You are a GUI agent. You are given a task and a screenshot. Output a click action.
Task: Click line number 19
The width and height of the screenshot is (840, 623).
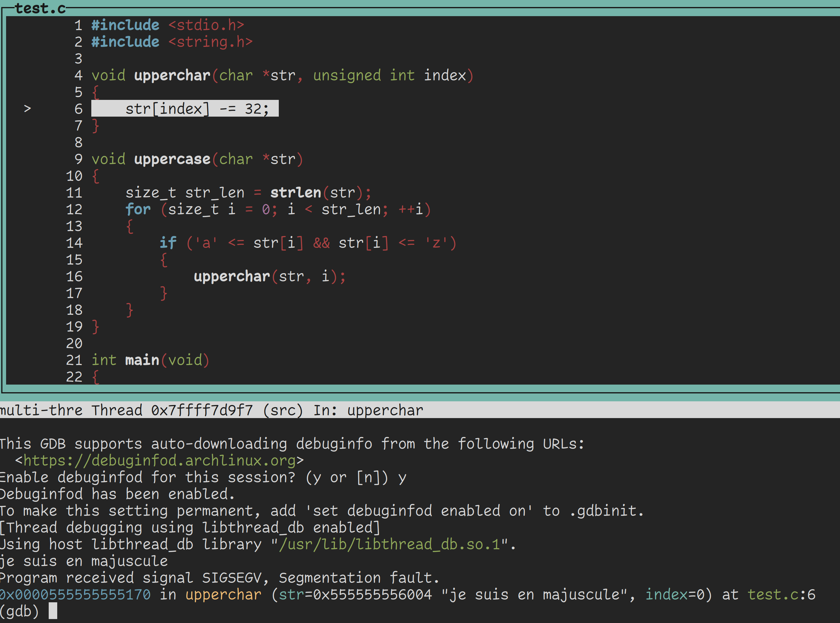point(74,327)
